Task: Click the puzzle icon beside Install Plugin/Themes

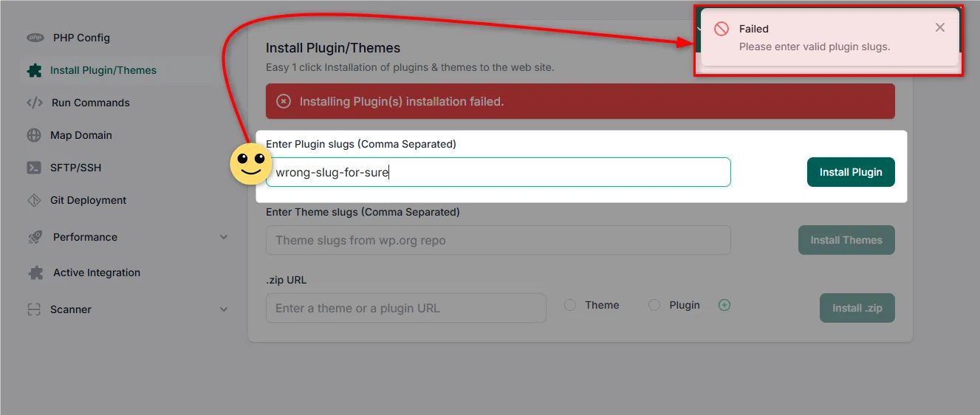Action: (x=34, y=70)
